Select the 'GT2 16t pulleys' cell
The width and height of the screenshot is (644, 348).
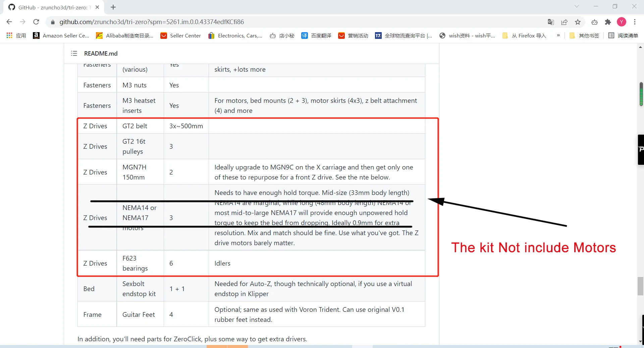point(140,146)
